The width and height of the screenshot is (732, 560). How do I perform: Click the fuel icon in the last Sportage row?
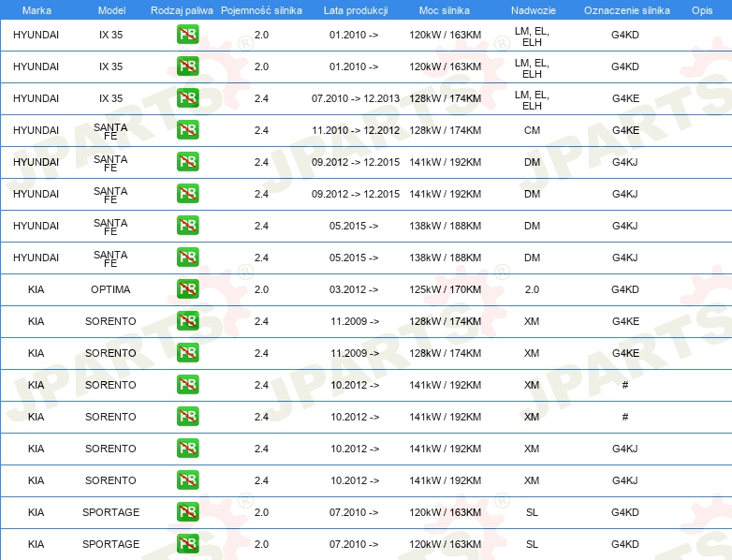[x=187, y=544]
